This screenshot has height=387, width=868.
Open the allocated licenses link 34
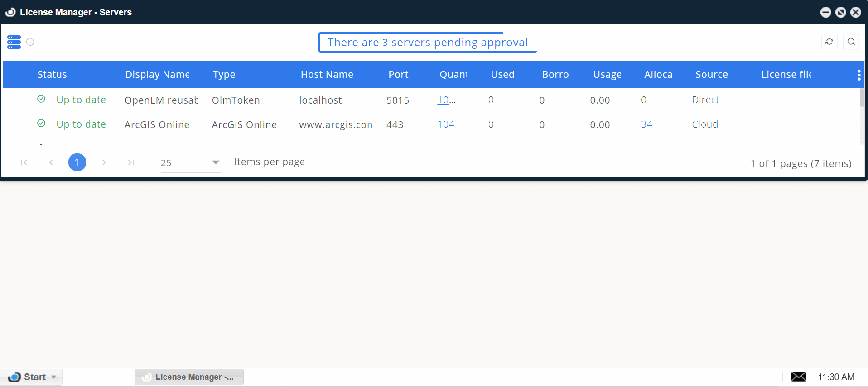[646, 124]
